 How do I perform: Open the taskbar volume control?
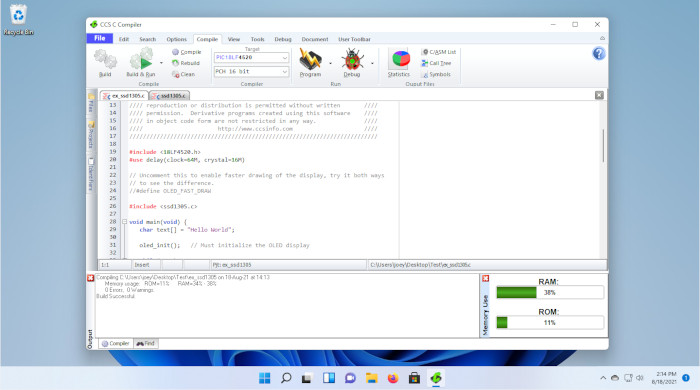pyautogui.click(x=640, y=378)
